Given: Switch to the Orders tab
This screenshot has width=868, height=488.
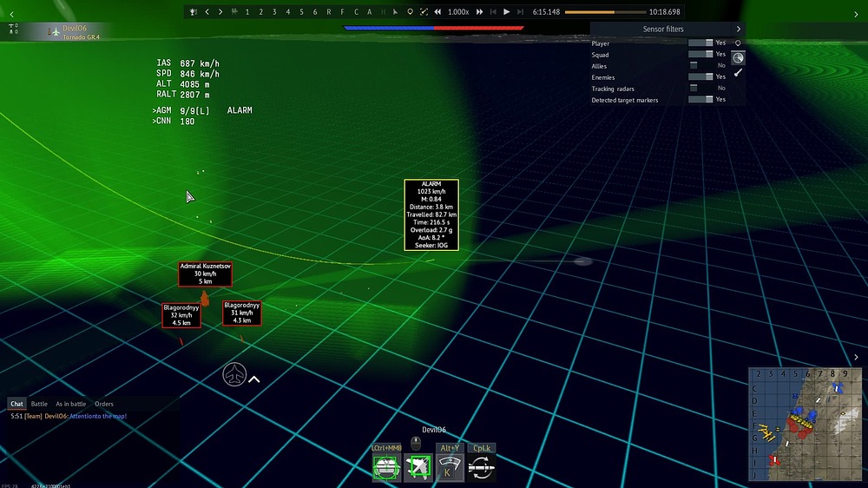Looking at the screenshot, I should point(104,404).
